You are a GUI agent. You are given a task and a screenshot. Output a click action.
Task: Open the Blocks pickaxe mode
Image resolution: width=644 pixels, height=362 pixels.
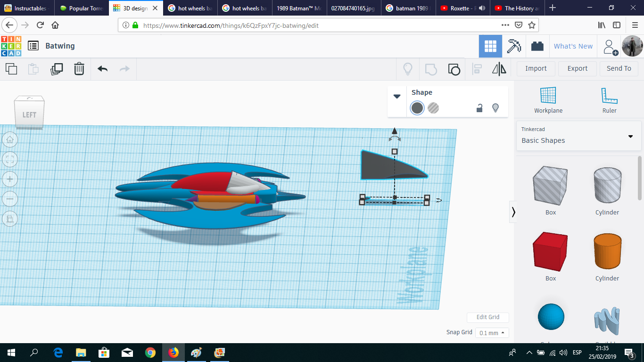pyautogui.click(x=513, y=46)
